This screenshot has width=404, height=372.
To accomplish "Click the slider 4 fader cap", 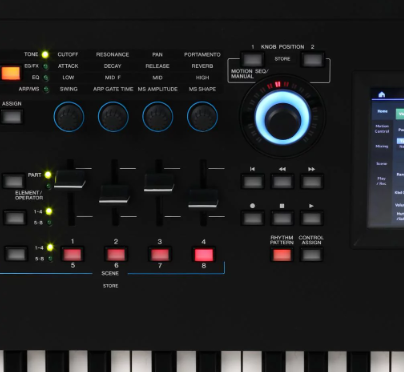I will 203,199.
